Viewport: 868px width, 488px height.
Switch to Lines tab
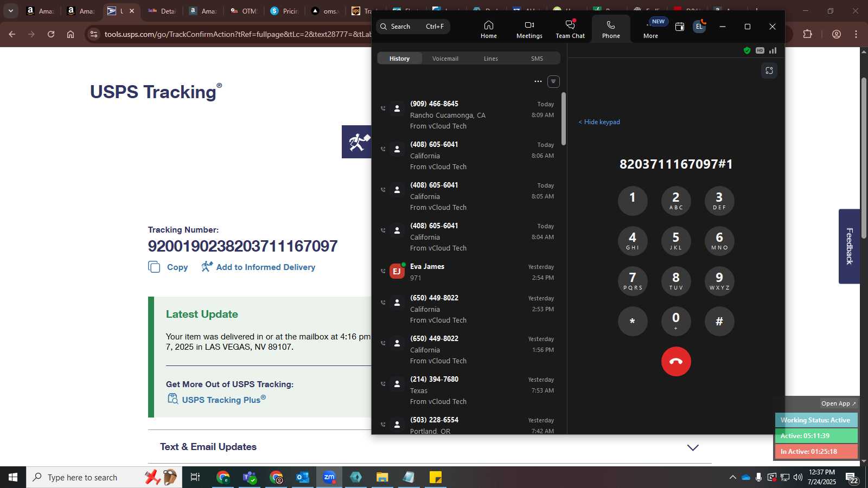[490, 59]
